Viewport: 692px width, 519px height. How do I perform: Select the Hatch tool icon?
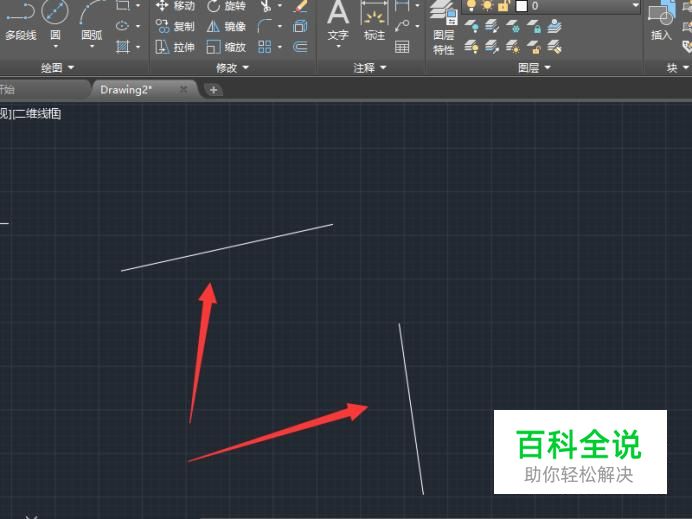coord(122,46)
